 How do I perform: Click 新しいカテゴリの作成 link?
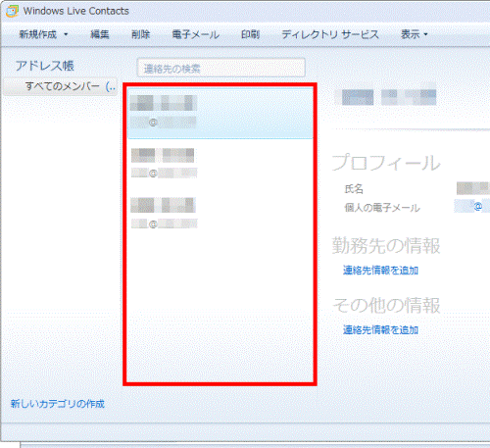[58, 404]
